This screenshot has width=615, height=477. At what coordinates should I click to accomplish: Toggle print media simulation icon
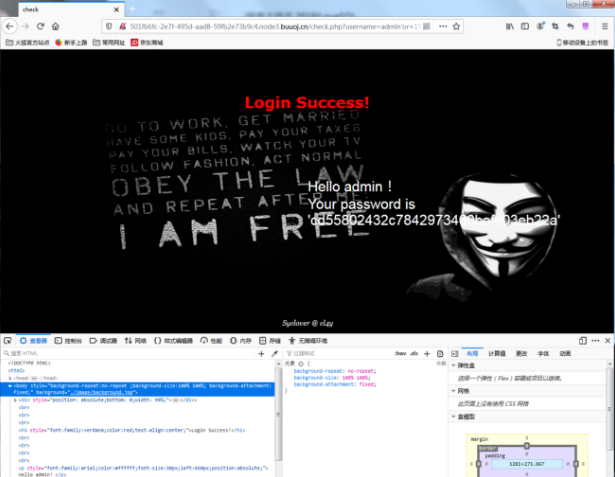(x=440, y=353)
